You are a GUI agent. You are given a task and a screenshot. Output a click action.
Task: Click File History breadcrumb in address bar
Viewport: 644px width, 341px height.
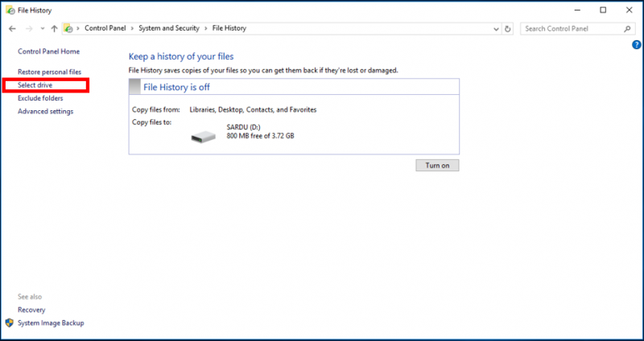(x=229, y=28)
